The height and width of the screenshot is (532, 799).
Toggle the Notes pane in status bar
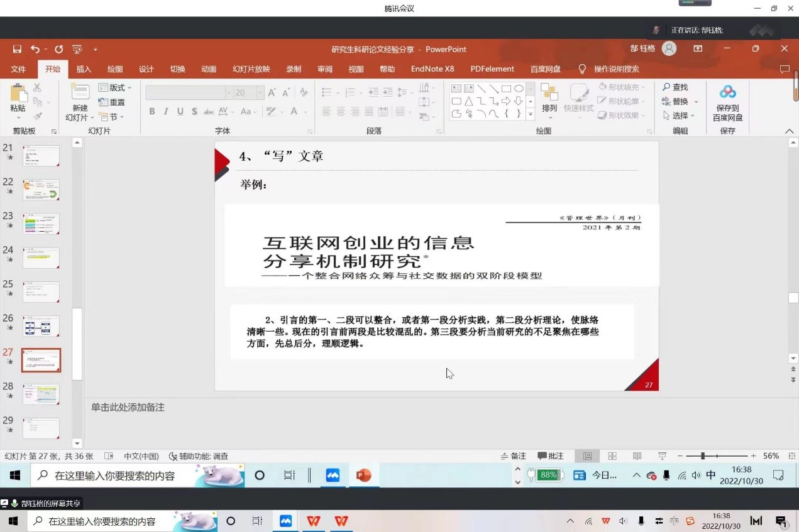point(514,456)
